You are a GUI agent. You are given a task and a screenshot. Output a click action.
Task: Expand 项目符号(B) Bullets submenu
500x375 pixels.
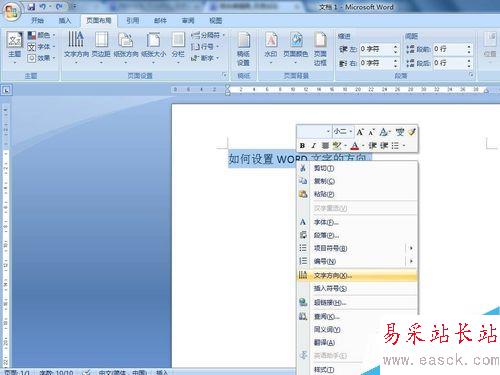[x=357, y=248]
